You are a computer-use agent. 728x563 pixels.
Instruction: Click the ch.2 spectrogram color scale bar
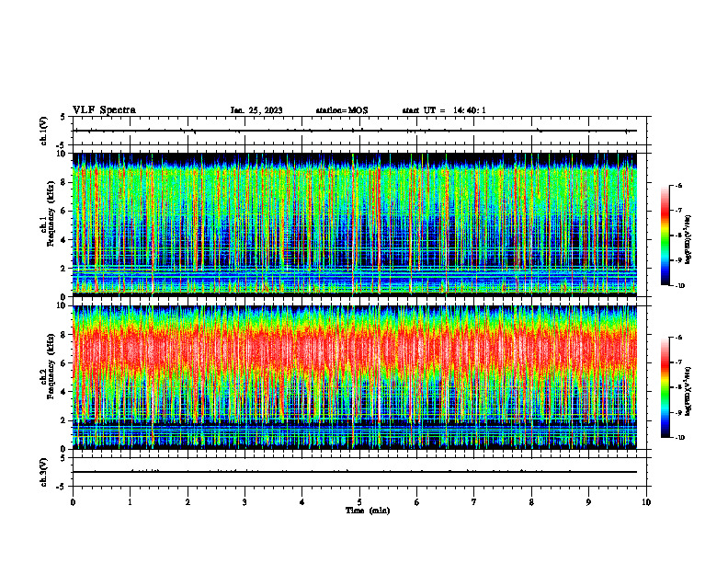(x=665, y=387)
